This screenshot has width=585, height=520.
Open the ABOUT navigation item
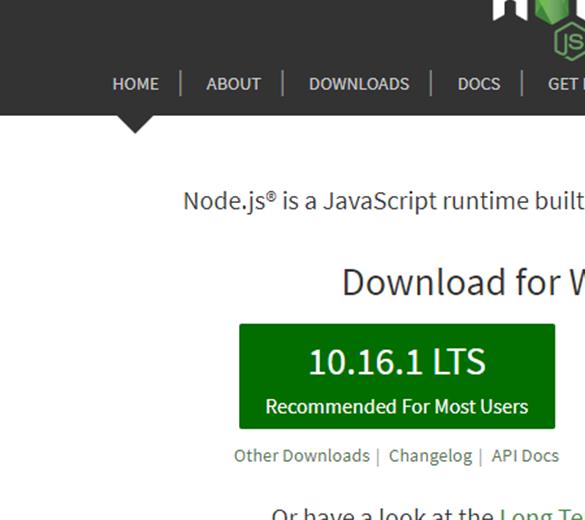click(x=234, y=84)
